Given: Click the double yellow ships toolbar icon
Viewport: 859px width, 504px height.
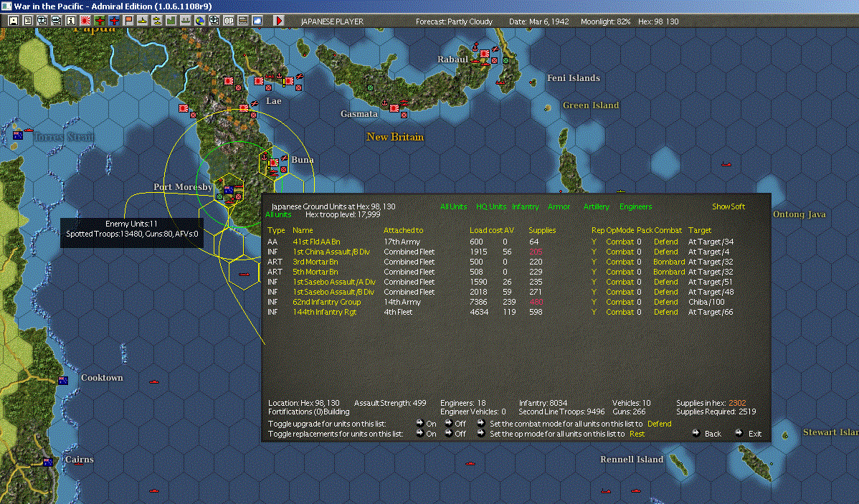Looking at the screenshot, I should point(157,21).
